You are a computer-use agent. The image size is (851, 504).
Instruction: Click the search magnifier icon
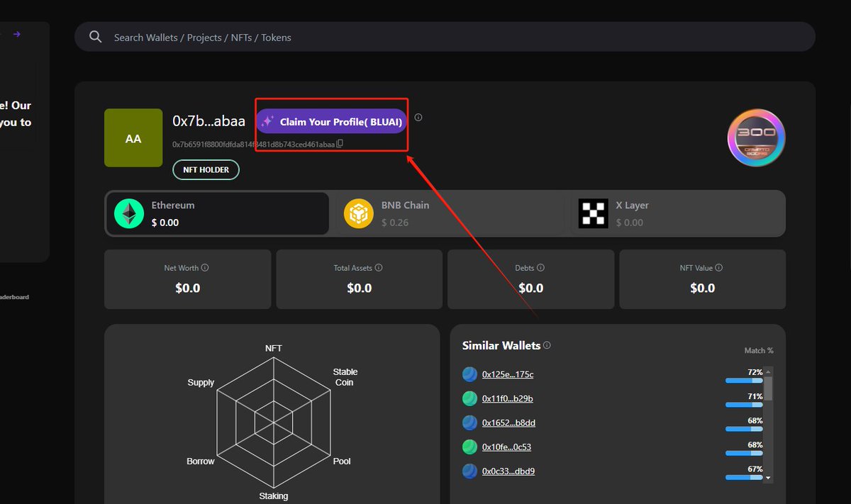(x=95, y=37)
